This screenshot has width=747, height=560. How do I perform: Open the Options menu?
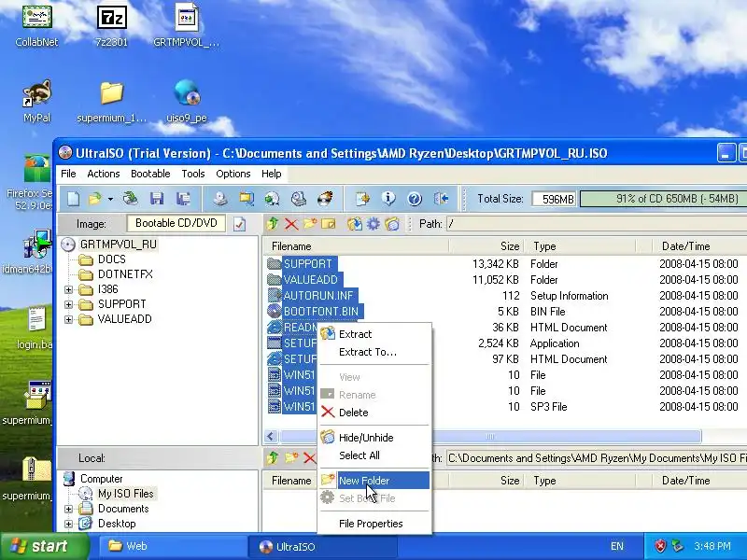coord(233,174)
